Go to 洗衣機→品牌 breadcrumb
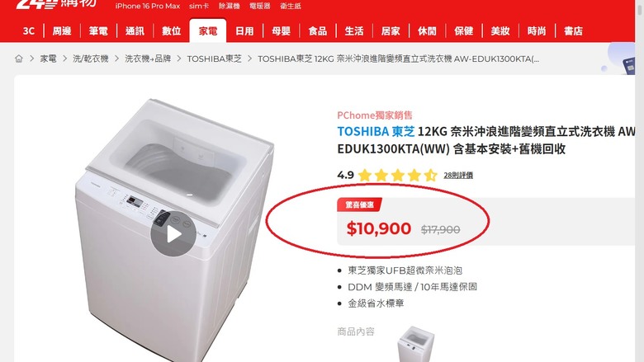The width and height of the screenshot is (644, 362). click(148, 59)
